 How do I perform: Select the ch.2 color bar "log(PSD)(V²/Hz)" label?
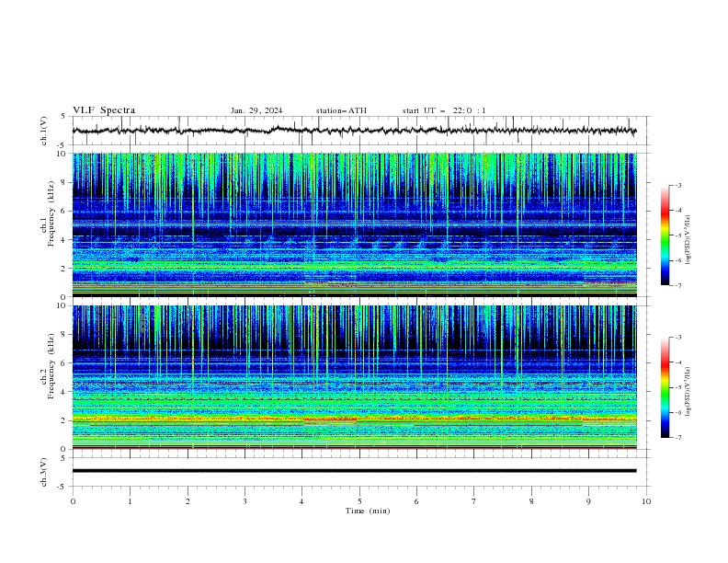(x=688, y=391)
